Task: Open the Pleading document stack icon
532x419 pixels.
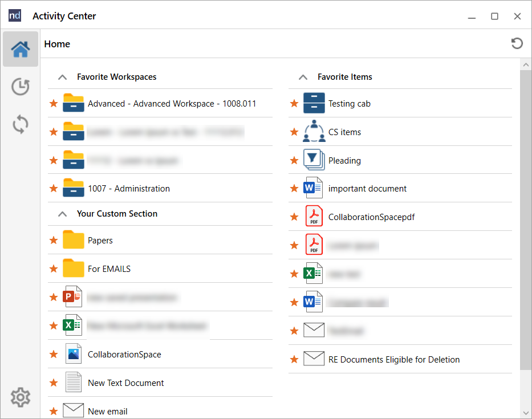Action: (x=313, y=160)
